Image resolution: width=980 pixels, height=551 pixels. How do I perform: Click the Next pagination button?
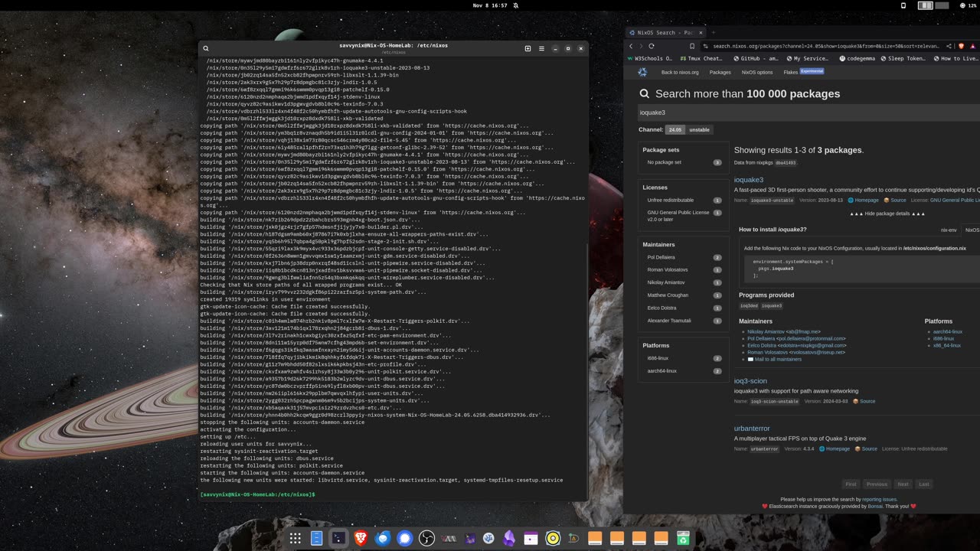(903, 484)
